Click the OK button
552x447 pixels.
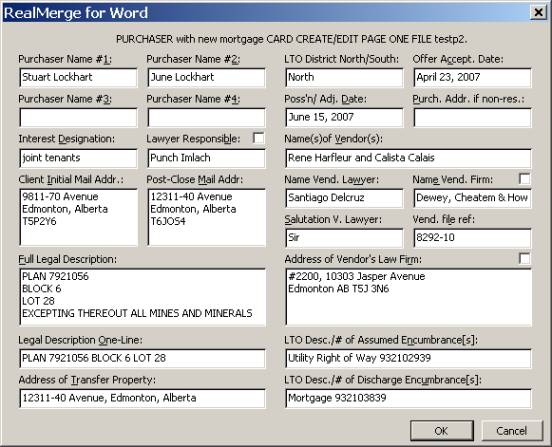(441, 430)
